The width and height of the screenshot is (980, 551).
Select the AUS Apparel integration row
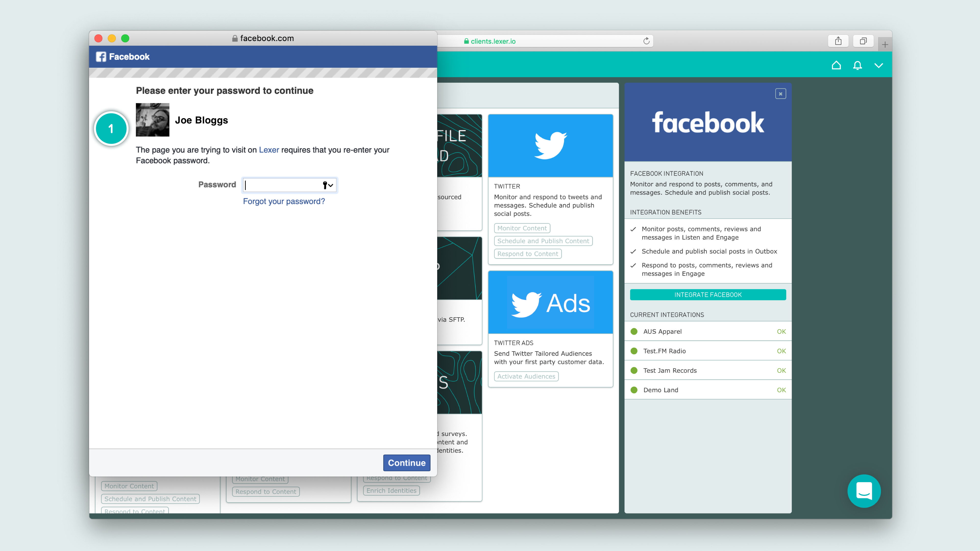click(708, 331)
